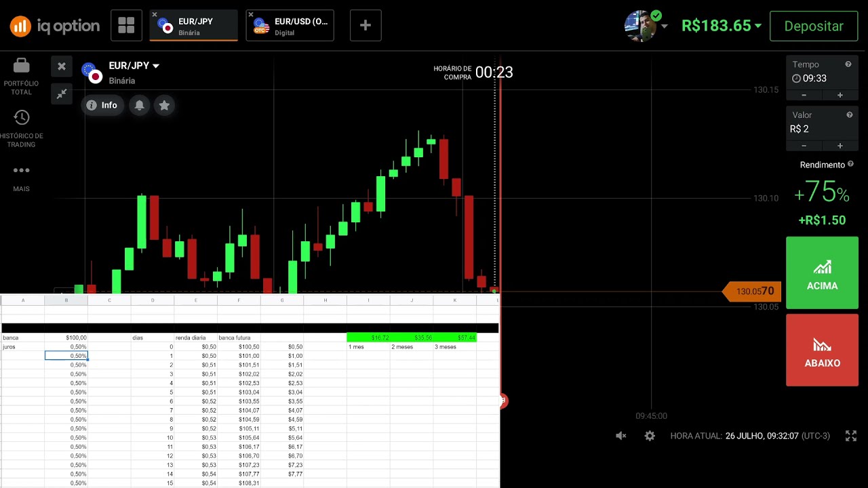Image resolution: width=868 pixels, height=488 pixels.
Task: Click the $100,00 banca value cell
Action: (66, 338)
